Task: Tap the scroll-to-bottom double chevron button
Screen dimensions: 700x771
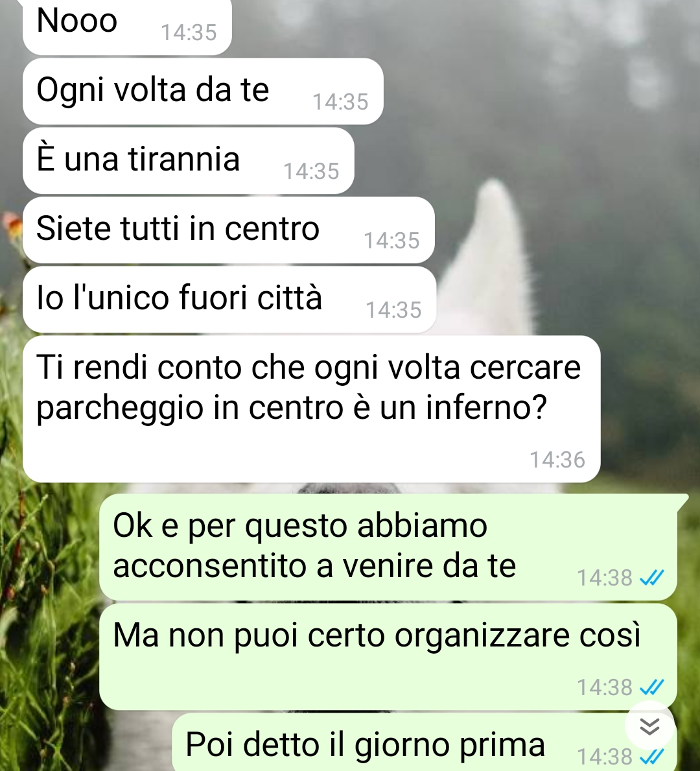Action: (x=649, y=726)
